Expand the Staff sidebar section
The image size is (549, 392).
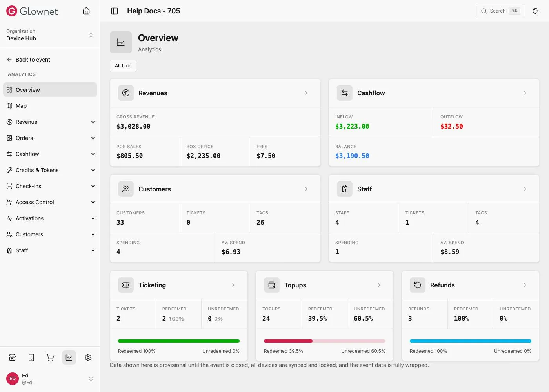click(x=50, y=250)
